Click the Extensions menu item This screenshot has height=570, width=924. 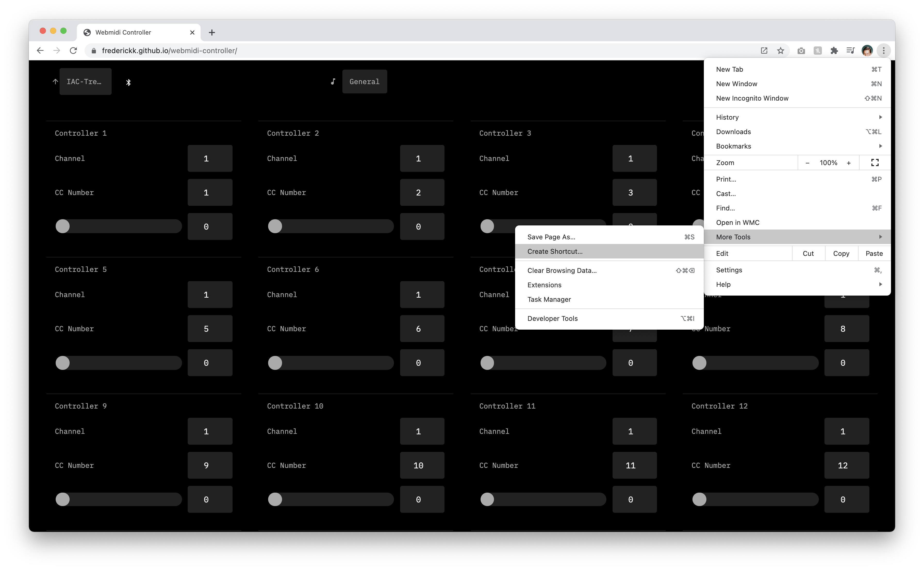pos(544,285)
